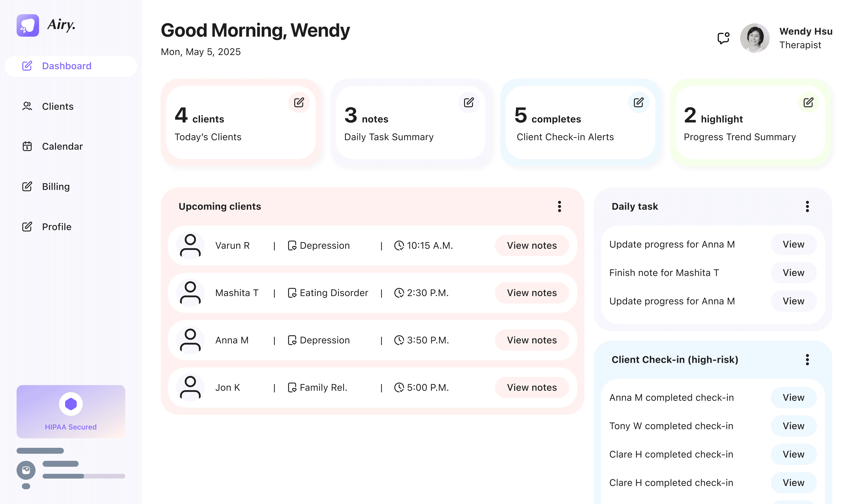Click the chat notification icon
Viewport: 852px width, 504px height.
point(723,38)
